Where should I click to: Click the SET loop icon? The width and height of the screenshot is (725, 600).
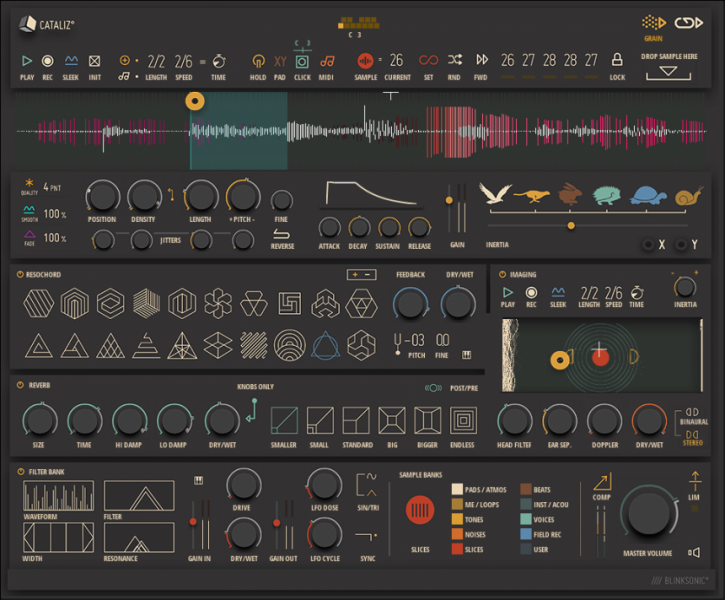pos(428,60)
